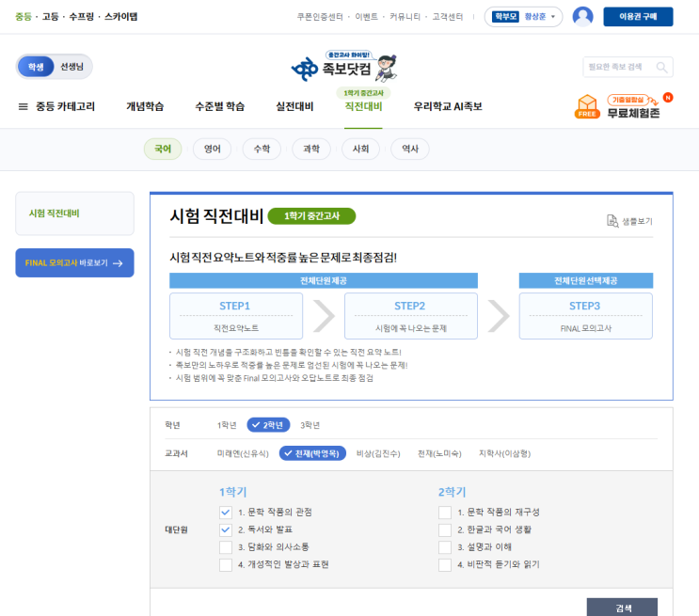Select textbook 미래엔(신유식)

click(x=243, y=453)
